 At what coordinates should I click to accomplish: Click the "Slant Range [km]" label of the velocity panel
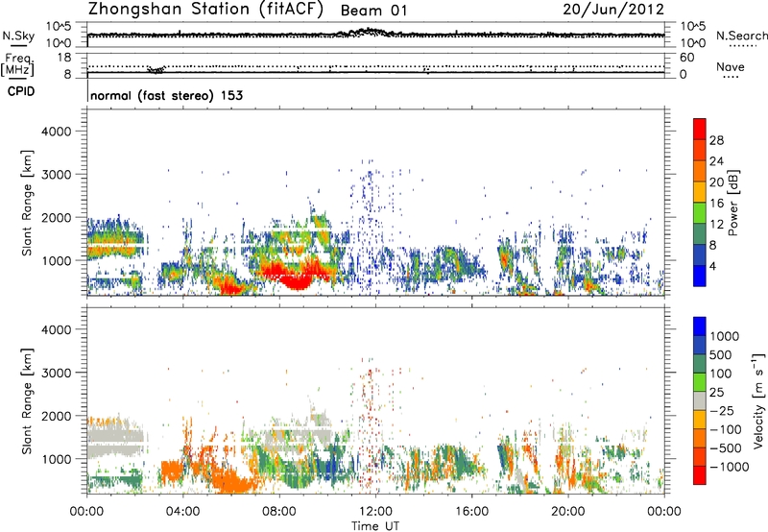27,400
